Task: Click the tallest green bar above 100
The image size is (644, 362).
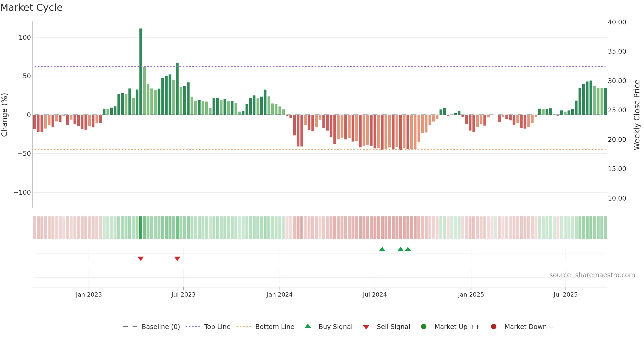Action: (x=141, y=72)
